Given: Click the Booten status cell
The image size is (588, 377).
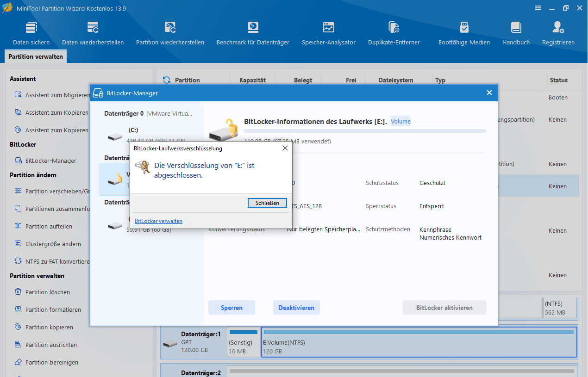Looking at the screenshot, I should tap(558, 98).
